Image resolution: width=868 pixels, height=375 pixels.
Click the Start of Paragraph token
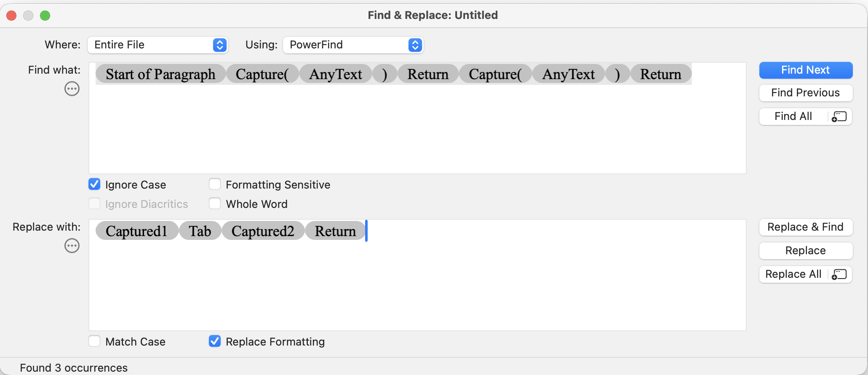(x=160, y=74)
